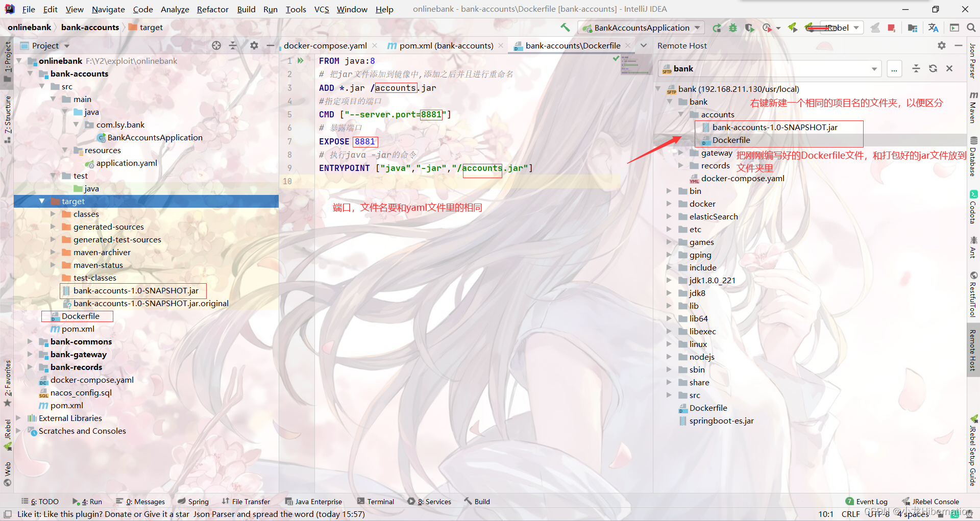Click the ellipsis button beside bank dropdown

click(x=894, y=68)
